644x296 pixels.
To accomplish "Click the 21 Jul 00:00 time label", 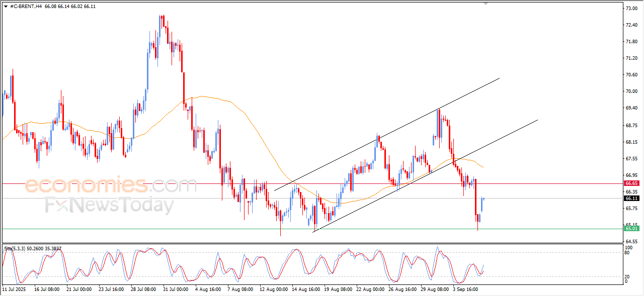I will (x=79, y=289).
